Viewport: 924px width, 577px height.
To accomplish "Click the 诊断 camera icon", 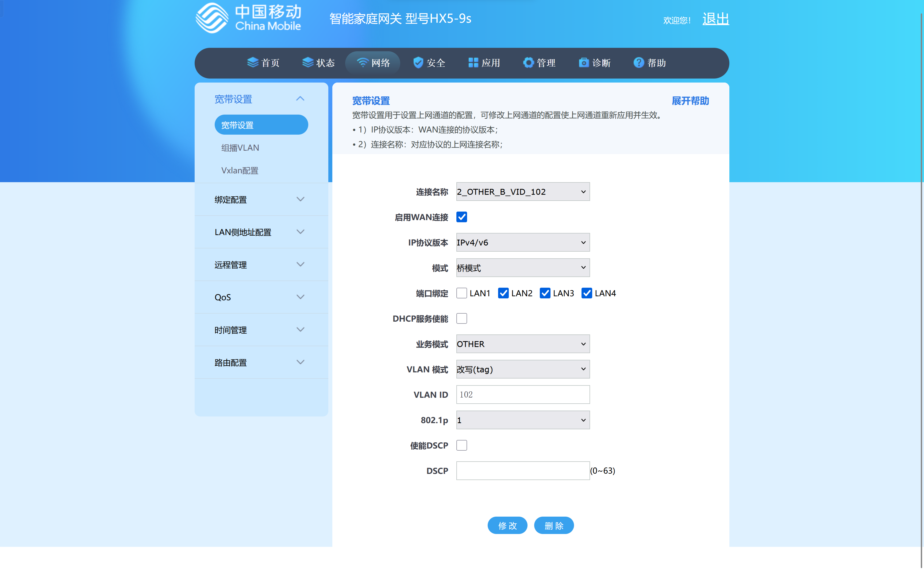I will 583,63.
